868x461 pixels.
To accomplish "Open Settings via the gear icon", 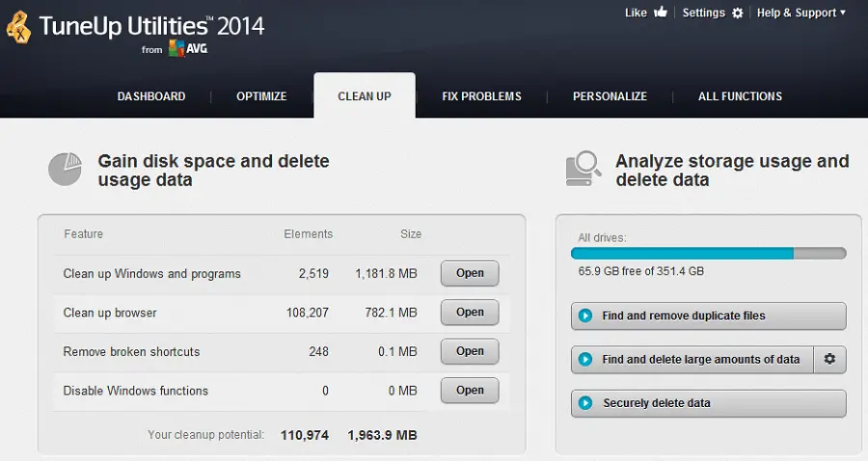I will pos(738,13).
